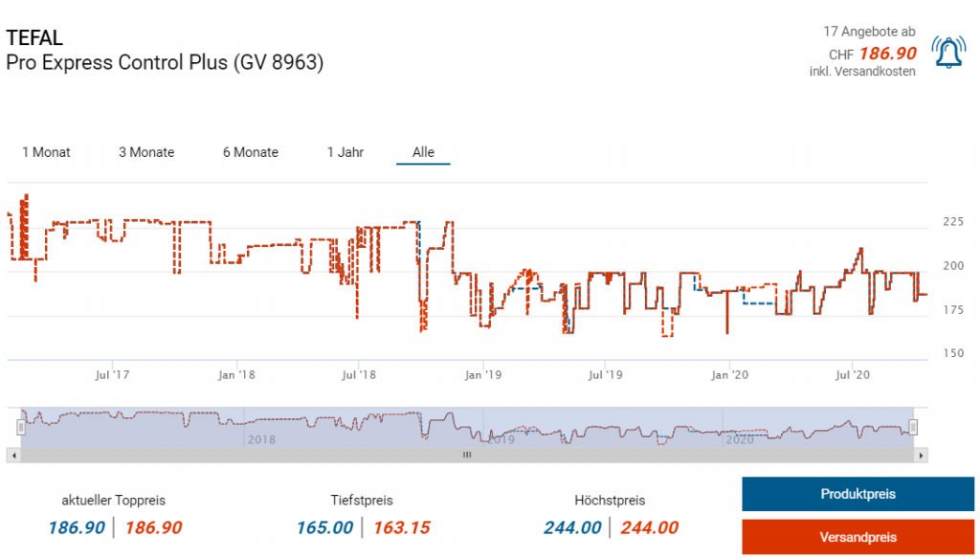
Task: Click the Jul '18 axis label
Action: [x=360, y=375]
